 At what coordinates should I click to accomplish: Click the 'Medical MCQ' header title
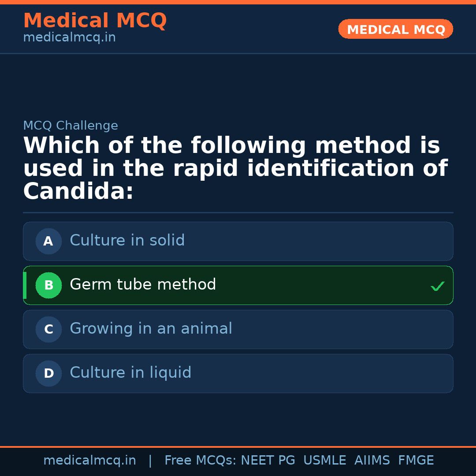point(95,21)
